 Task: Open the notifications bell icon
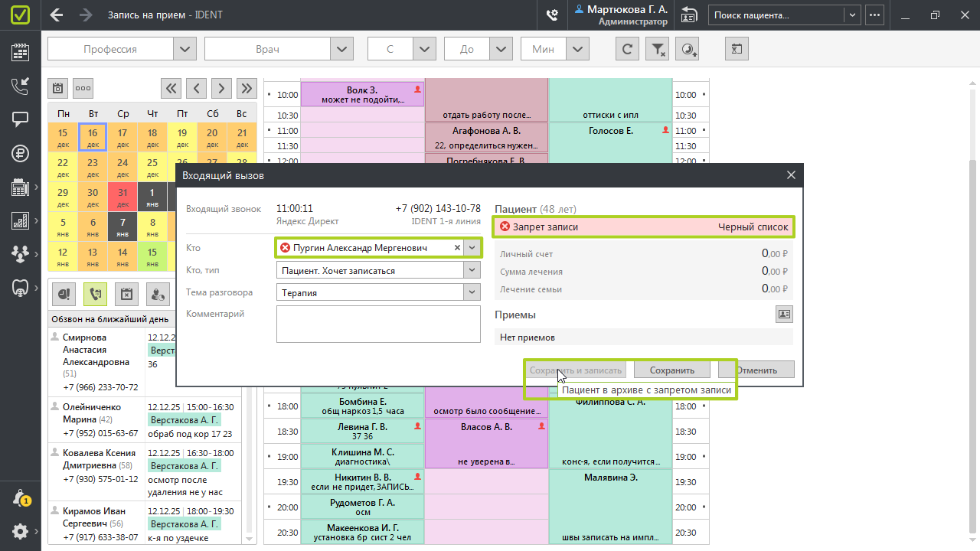pos(20,498)
